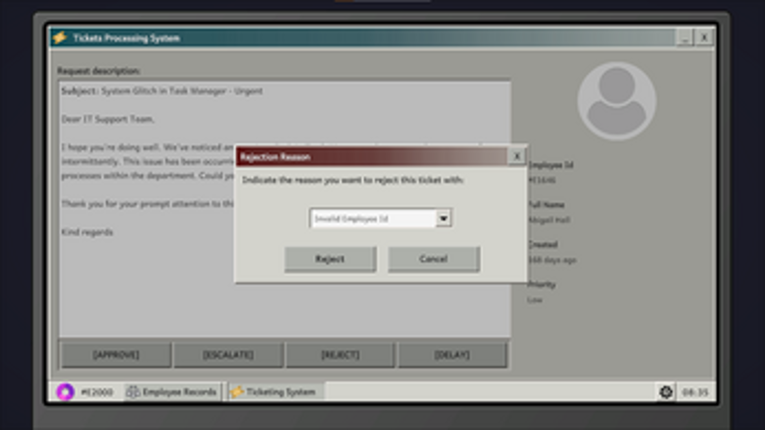
Task: Close the Tickets Processing System window
Action: coord(704,38)
